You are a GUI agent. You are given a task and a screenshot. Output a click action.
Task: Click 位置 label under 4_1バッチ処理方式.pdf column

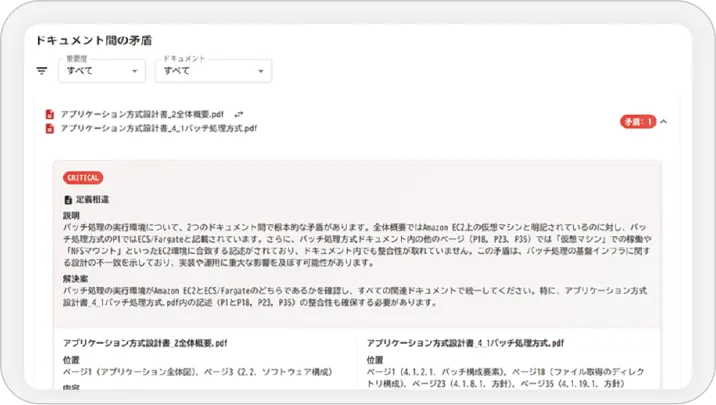375,360
